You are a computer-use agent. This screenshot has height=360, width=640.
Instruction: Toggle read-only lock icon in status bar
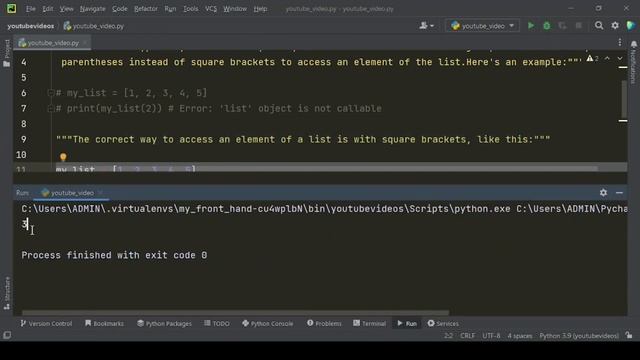629,336
